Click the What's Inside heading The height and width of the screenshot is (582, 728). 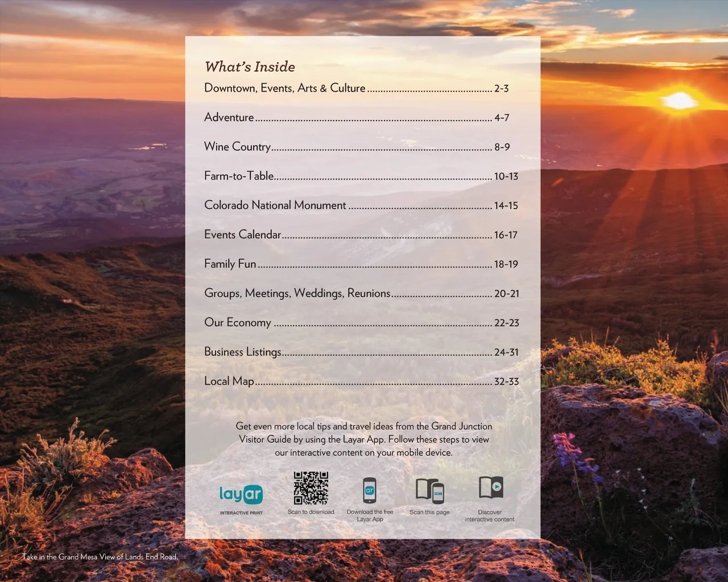[250, 66]
